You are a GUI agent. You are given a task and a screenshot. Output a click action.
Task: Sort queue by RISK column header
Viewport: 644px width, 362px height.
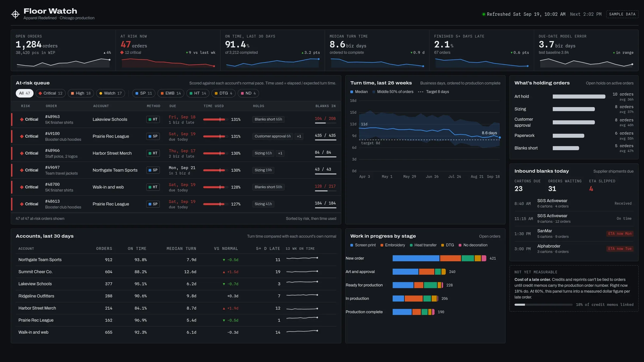pos(25,106)
